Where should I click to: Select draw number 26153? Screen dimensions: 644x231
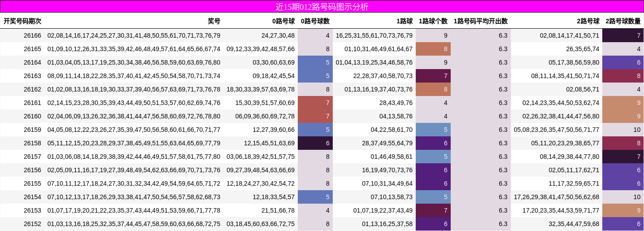(32, 210)
